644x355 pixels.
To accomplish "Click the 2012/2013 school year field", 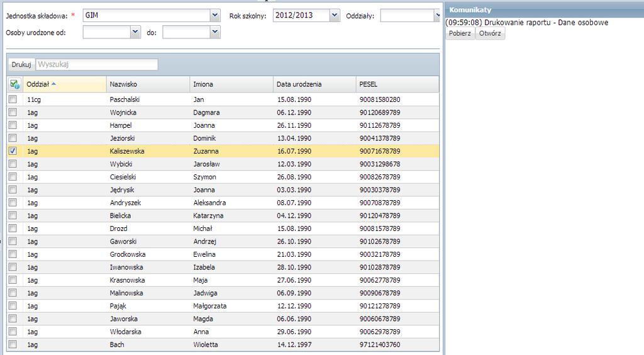I will (x=301, y=16).
